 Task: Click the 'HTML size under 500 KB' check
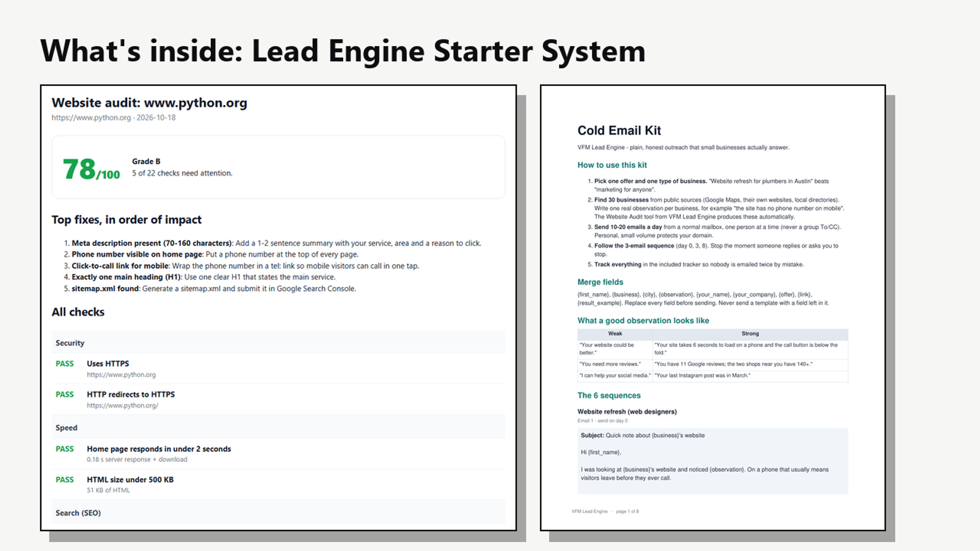coord(130,479)
